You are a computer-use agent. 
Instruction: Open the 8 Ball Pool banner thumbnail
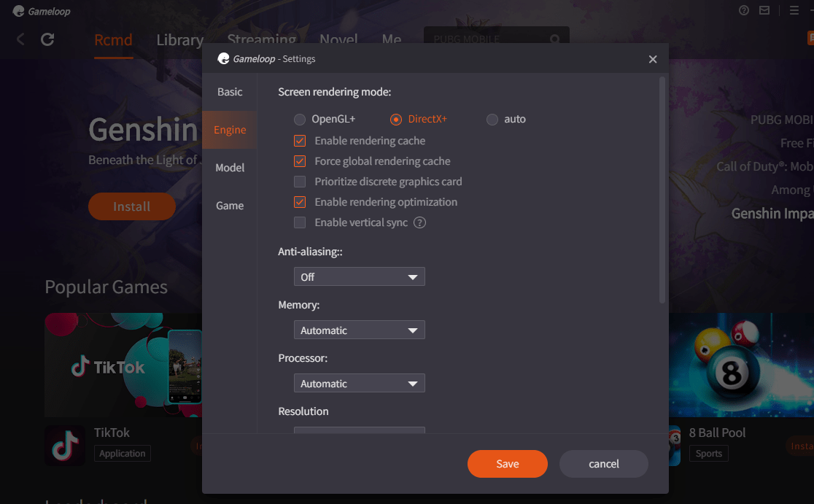click(x=741, y=365)
